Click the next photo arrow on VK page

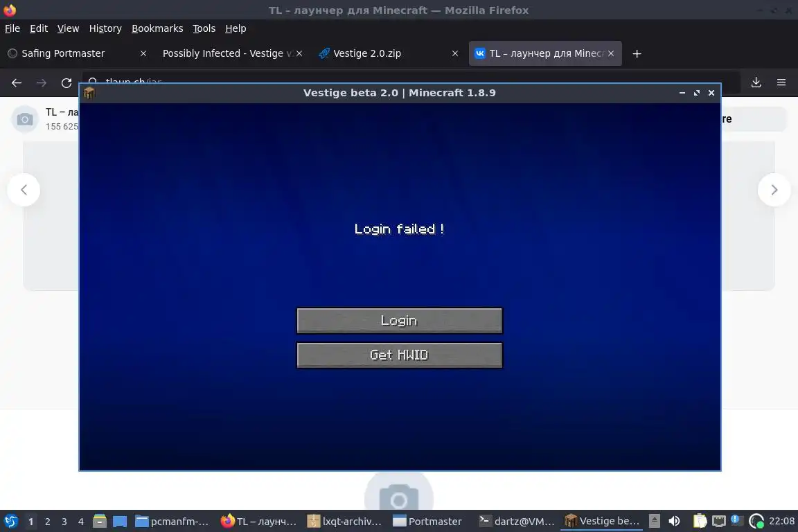click(774, 190)
